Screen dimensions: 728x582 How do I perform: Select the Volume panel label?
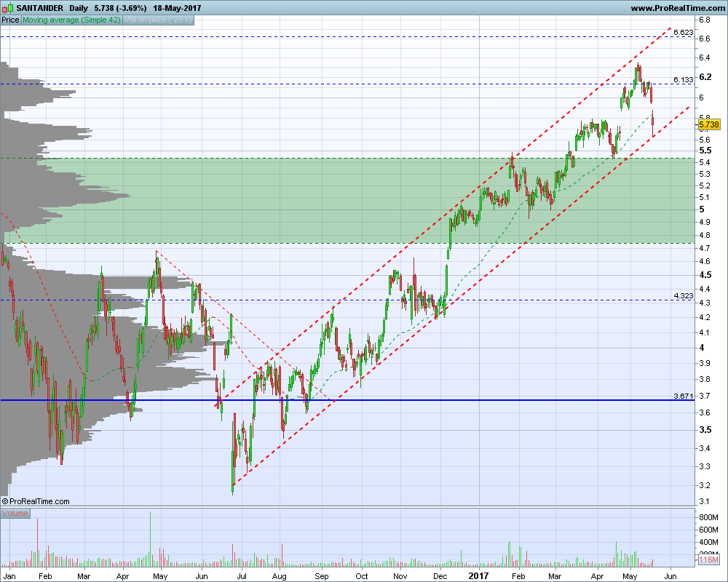(15, 513)
